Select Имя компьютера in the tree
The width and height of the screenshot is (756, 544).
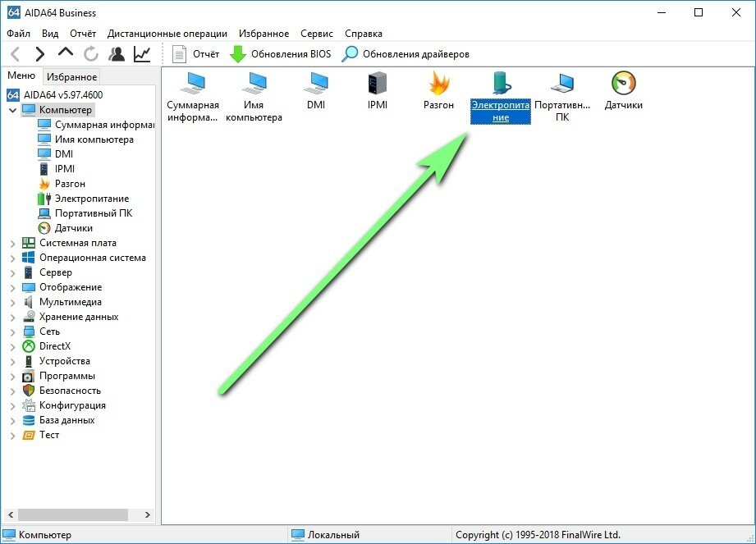[86, 139]
